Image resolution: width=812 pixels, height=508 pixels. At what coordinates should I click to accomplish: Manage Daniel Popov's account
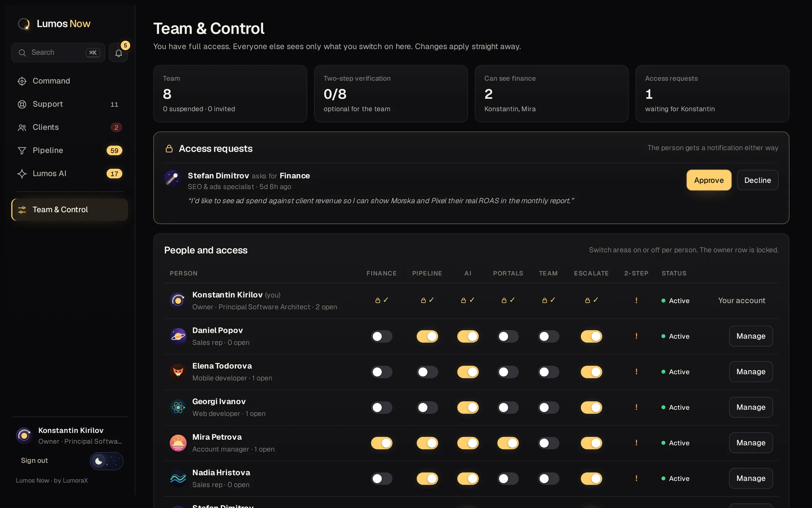coord(751,336)
